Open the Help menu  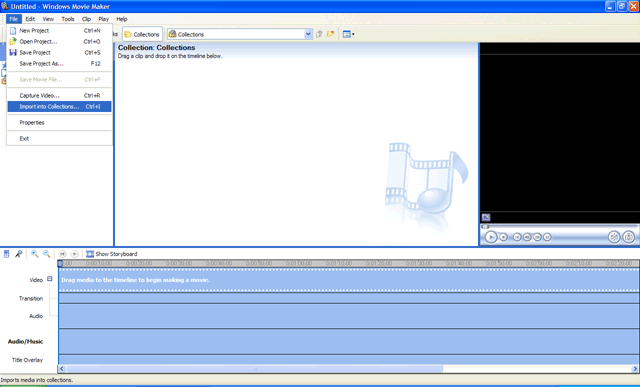pyautogui.click(x=122, y=19)
